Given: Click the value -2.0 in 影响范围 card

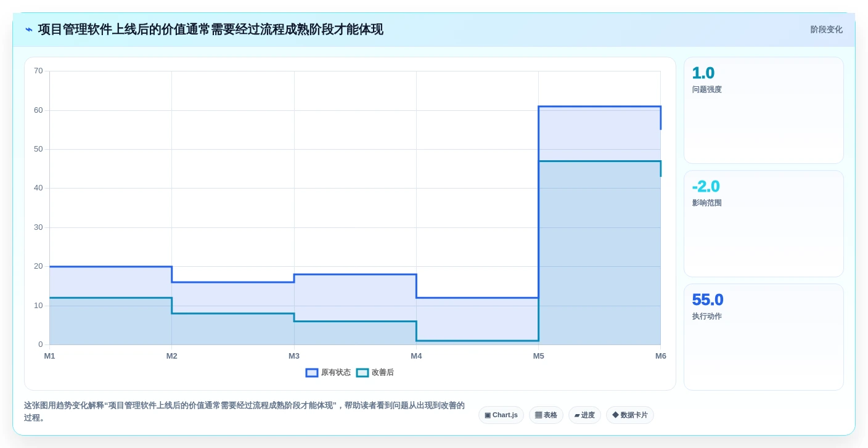Looking at the screenshot, I should tap(706, 187).
